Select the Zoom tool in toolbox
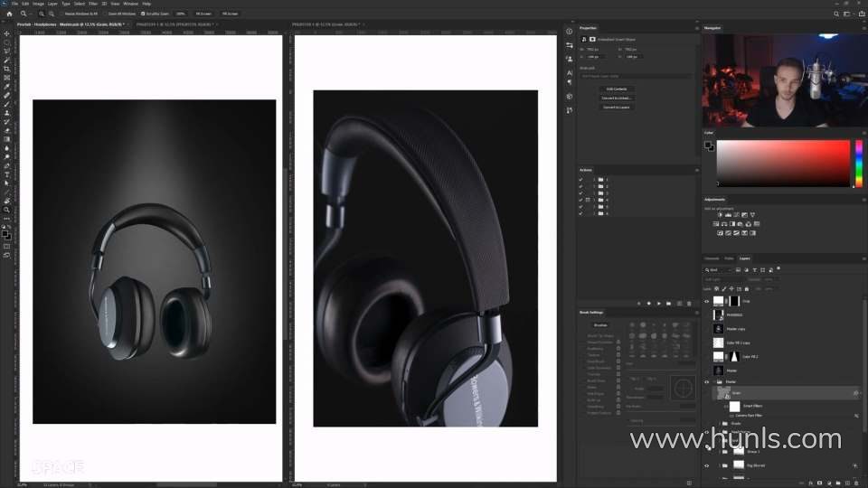Image resolution: width=868 pixels, height=488 pixels. point(6,210)
